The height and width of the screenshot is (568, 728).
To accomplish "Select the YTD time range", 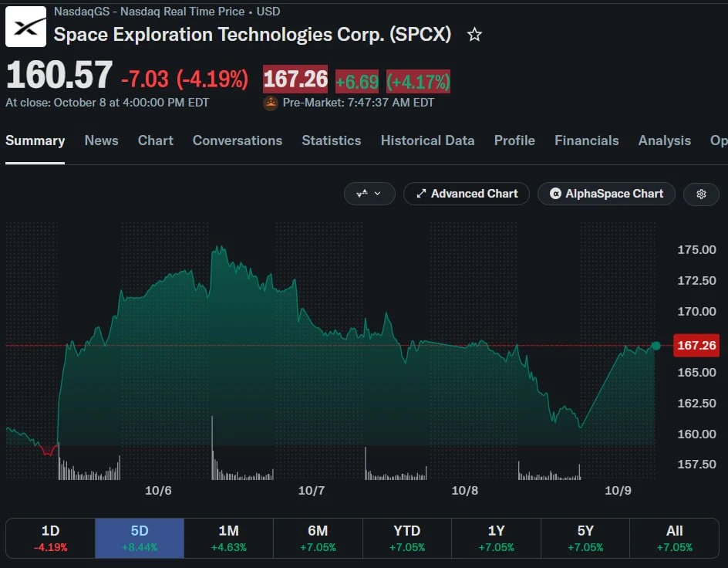I will [407, 538].
